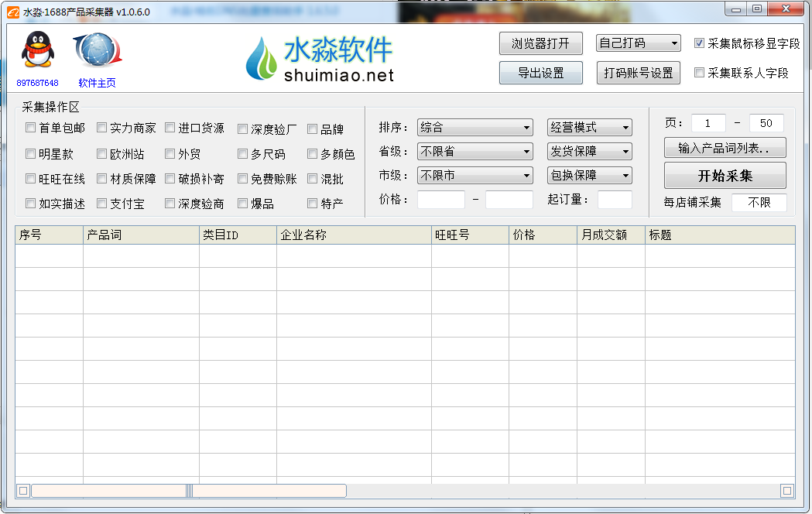Click the app icon in title bar
812x514 pixels.
pos(13,12)
